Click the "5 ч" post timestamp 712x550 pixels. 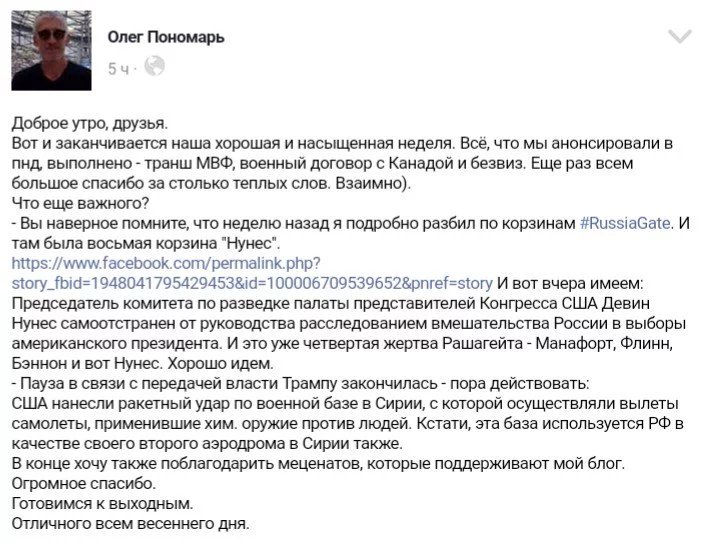coord(119,68)
